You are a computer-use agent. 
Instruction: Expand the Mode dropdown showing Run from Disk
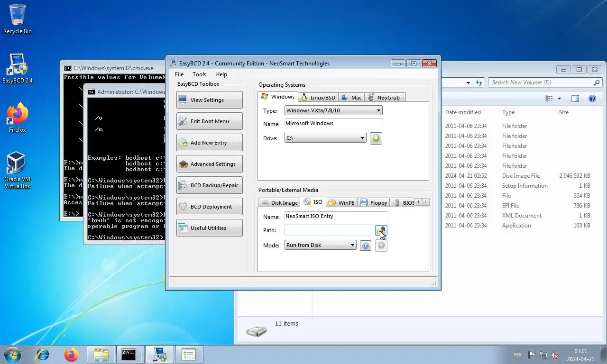click(320, 245)
